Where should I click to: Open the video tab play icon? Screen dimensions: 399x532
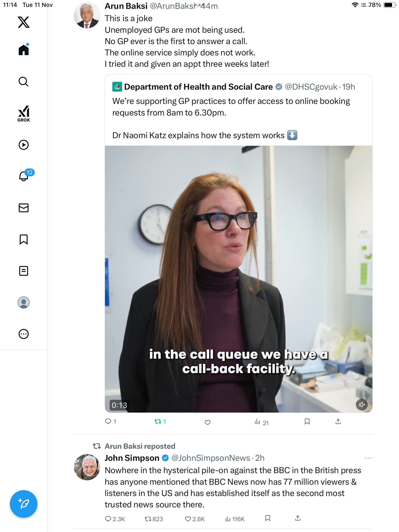[24, 145]
